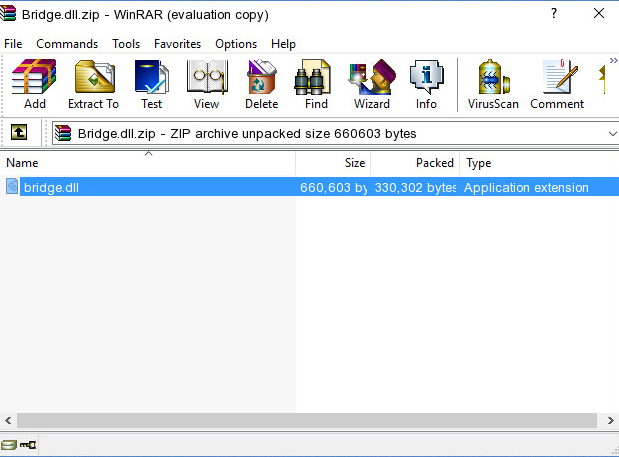
Task: Click the key icon in status bar
Action: click(28, 445)
